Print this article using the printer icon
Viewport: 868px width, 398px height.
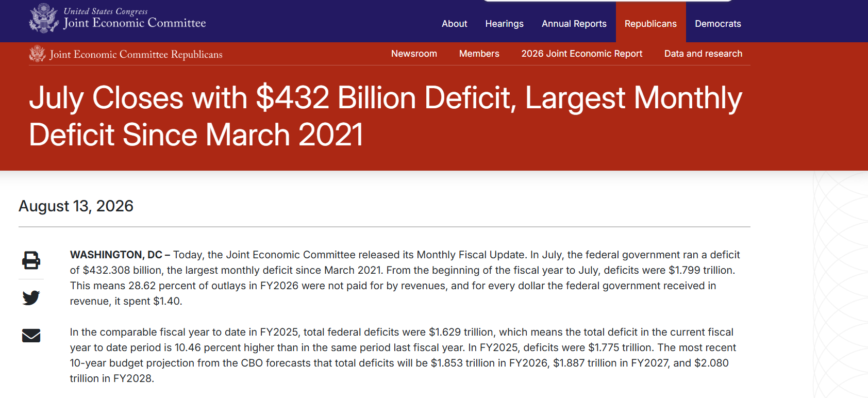(31, 260)
